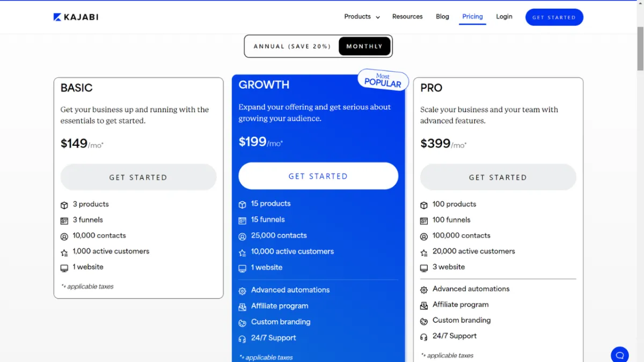Click the contacts icon beside 100,000 contacts

click(x=424, y=236)
